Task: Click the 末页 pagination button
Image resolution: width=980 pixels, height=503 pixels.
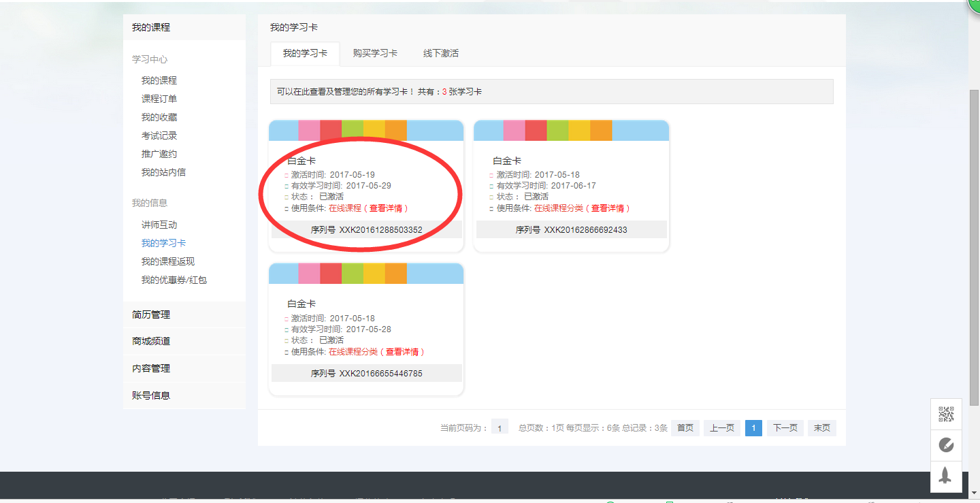Action: pyautogui.click(x=821, y=427)
